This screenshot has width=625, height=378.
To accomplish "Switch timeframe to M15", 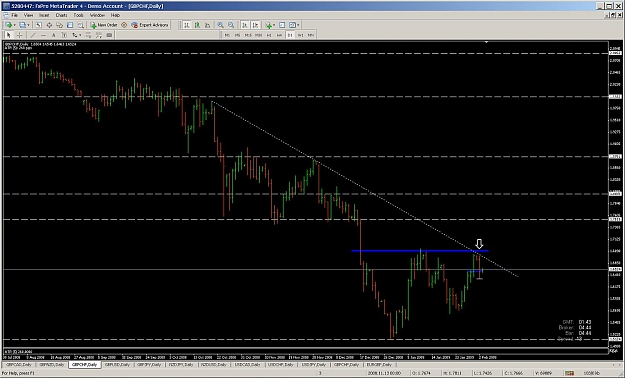I will coord(248,35).
